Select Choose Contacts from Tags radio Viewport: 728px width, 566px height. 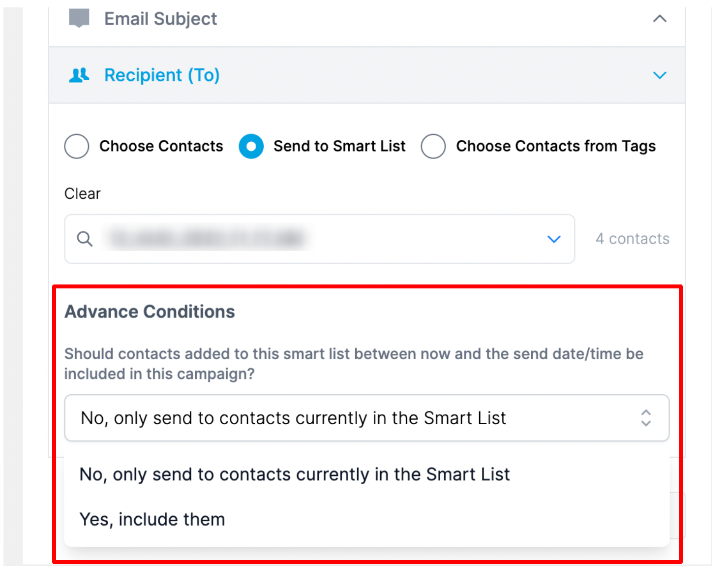pos(433,146)
